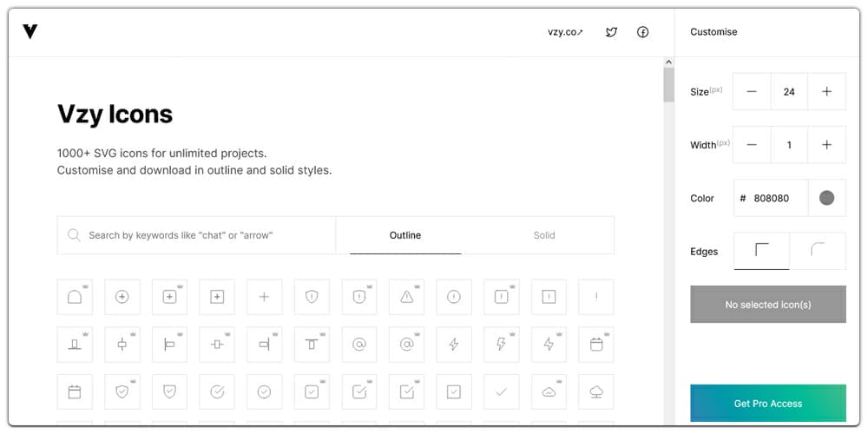Screen dimensions: 868x434
Task: Select the warning triangle icon
Action: pyautogui.click(x=407, y=297)
